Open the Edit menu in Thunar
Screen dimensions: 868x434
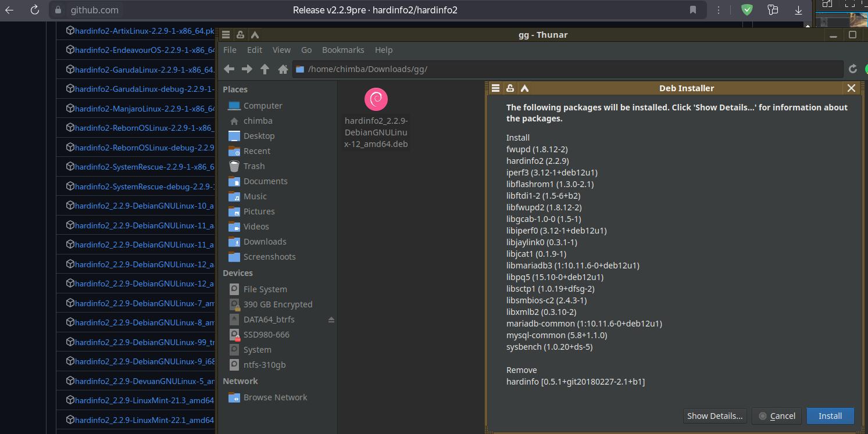pyautogui.click(x=255, y=50)
